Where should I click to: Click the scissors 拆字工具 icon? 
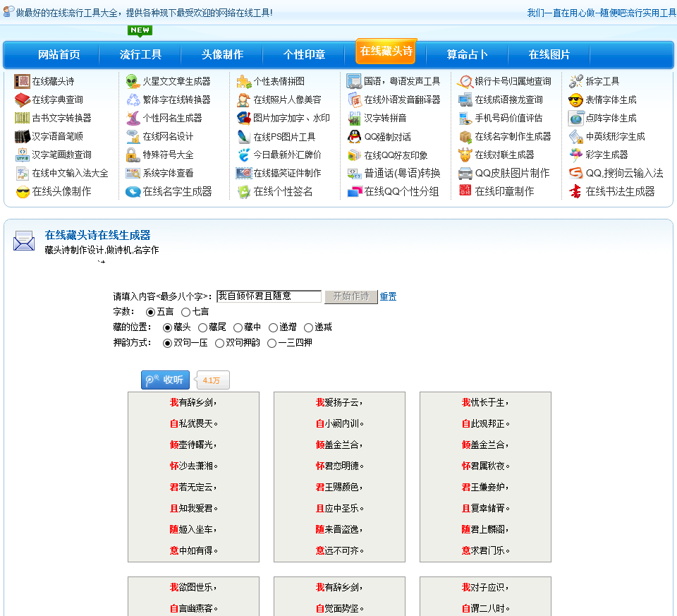point(576,81)
